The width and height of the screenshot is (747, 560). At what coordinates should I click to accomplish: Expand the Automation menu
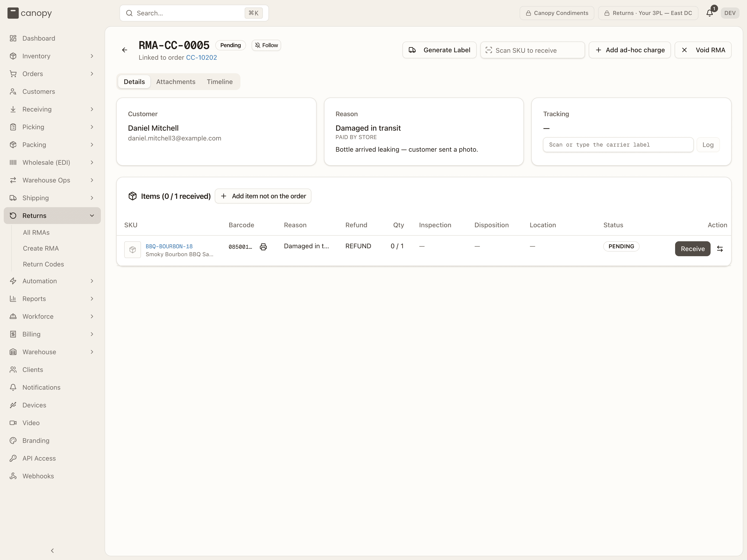(52, 281)
